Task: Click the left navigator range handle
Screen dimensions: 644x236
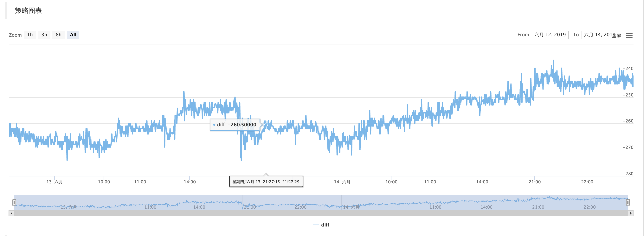Action: click(x=14, y=202)
